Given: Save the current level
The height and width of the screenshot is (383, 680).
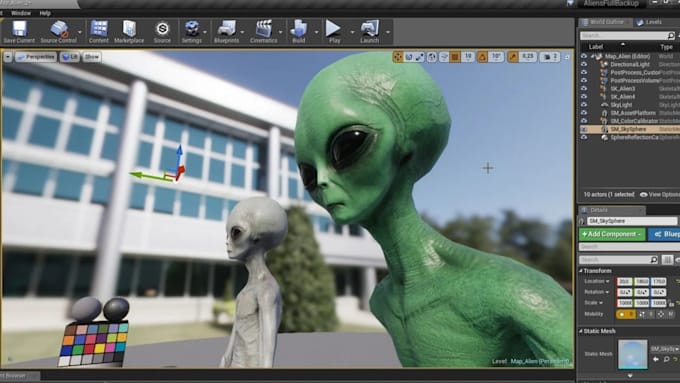Looking at the screenshot, I should click(19, 32).
